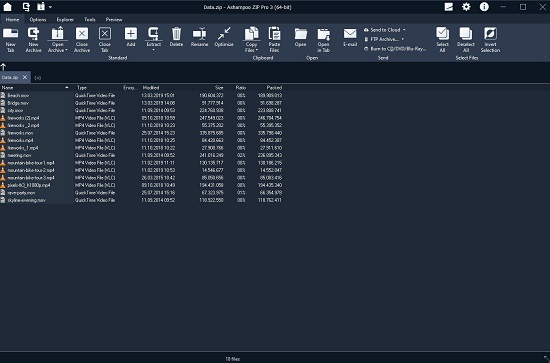Image resolution: width=550 pixels, height=363 pixels.
Task: Select mountain-bike-tour-2.mp4 file
Action: click(x=141, y=170)
